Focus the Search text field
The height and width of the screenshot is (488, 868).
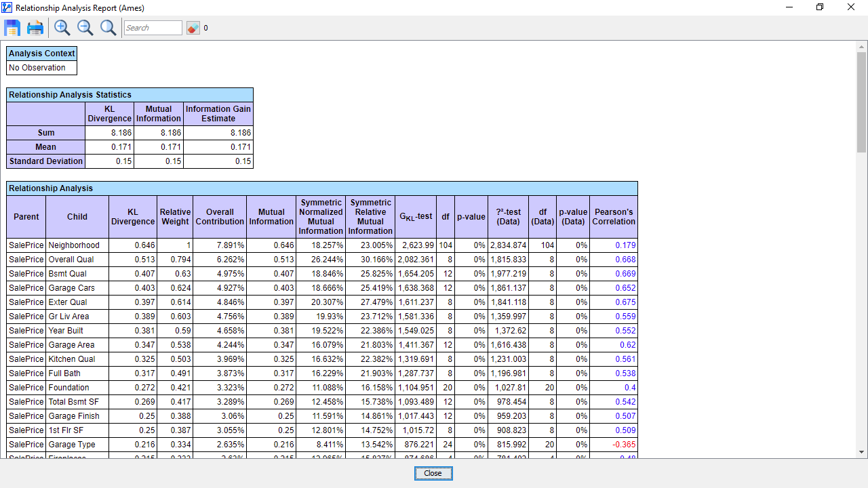click(x=153, y=28)
